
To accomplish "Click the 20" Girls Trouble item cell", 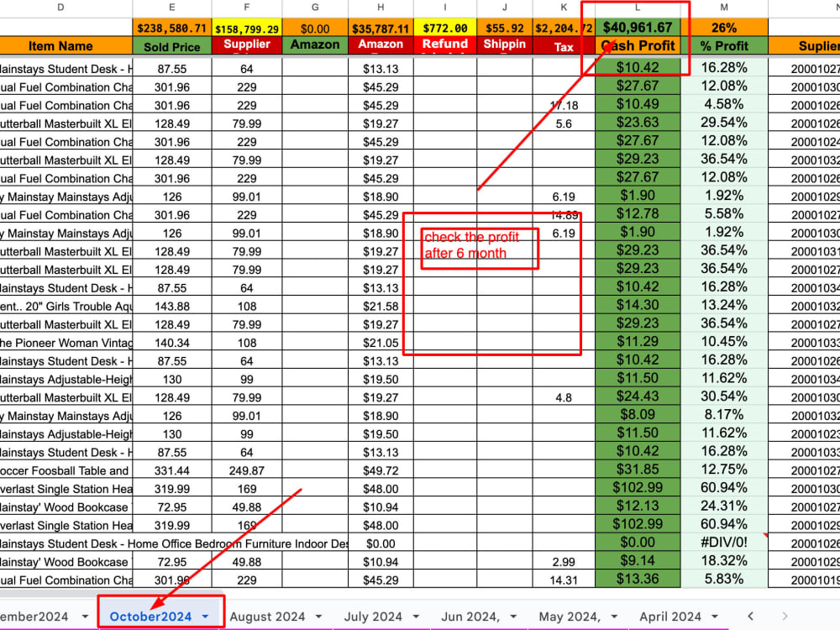I will coord(66,306).
